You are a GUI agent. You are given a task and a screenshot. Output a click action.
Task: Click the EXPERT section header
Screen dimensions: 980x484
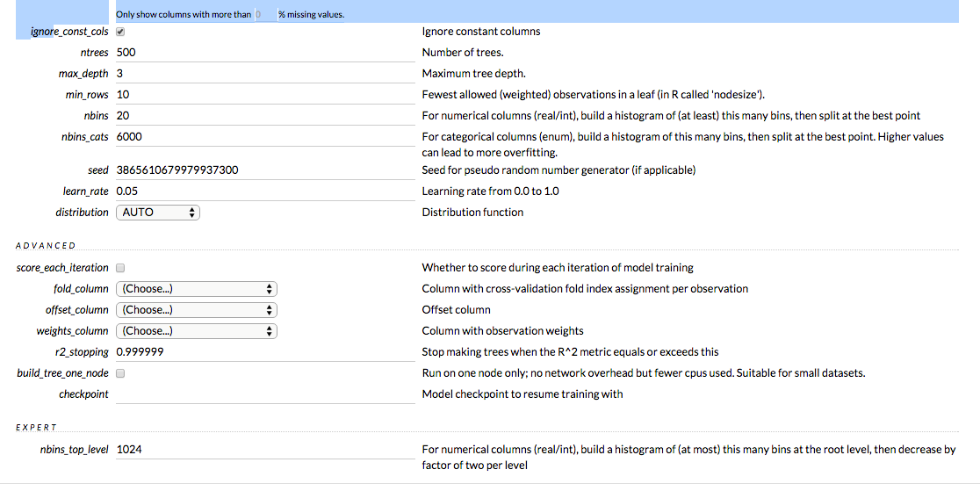coord(37,428)
